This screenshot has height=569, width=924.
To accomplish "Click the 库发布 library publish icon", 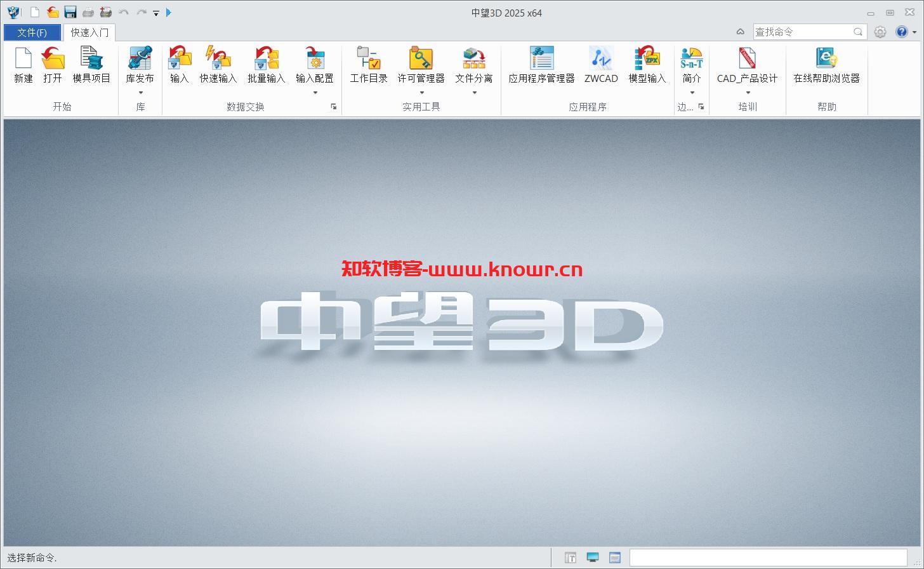I will [x=140, y=58].
